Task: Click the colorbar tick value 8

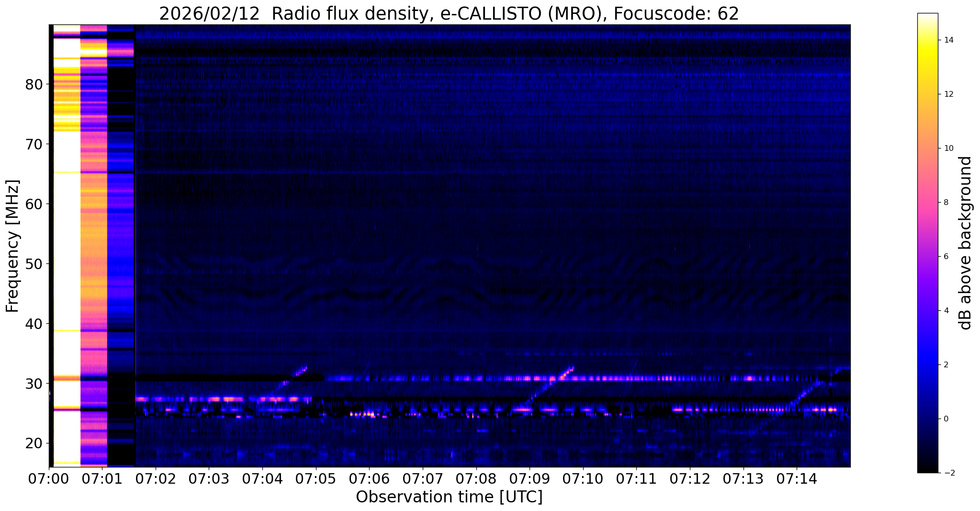Action: click(x=946, y=203)
